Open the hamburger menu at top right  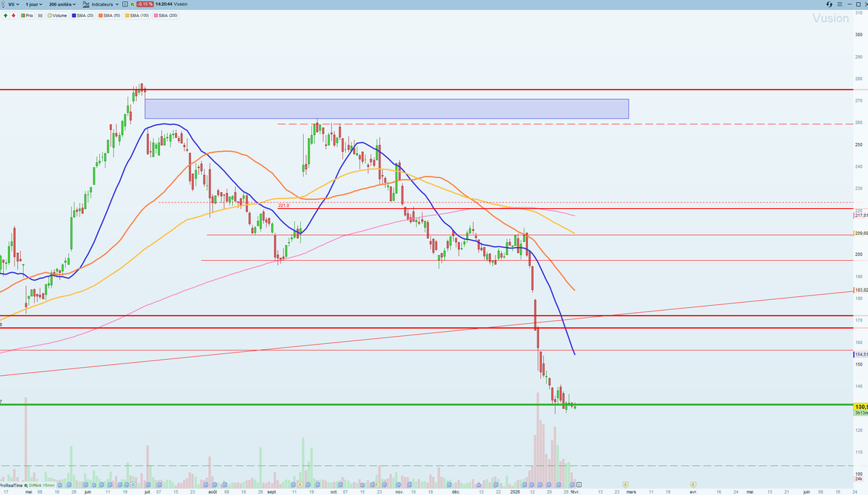point(840,4)
